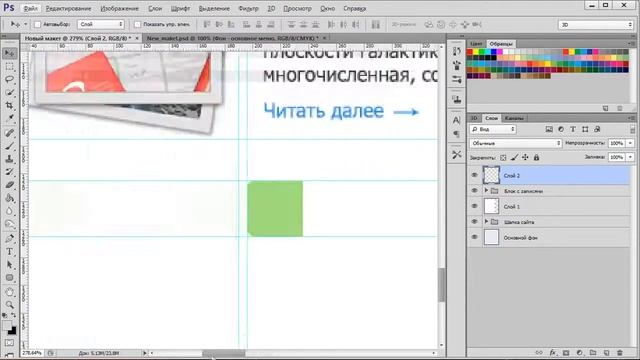This screenshot has height=360, width=640.
Task: Hide the Слой 2 layer
Action: 474,175
